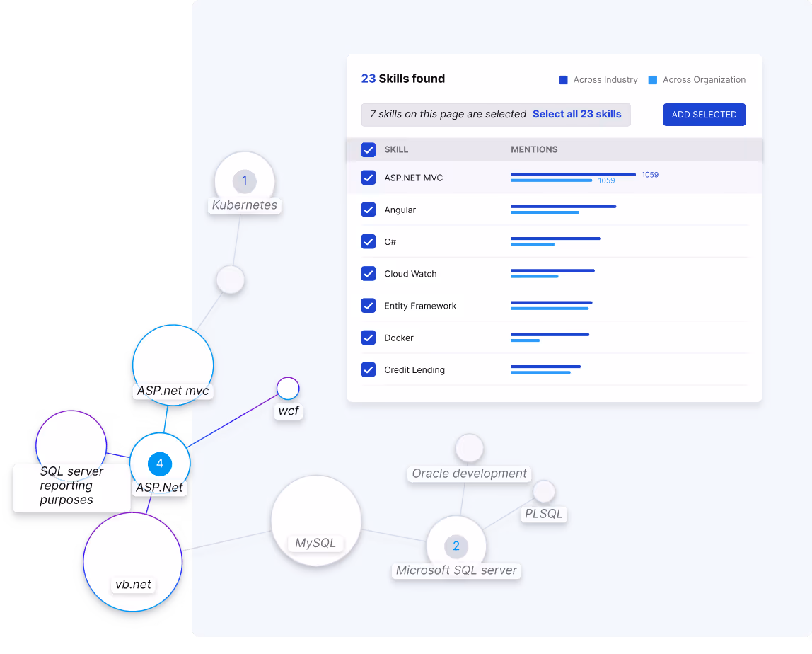Click the PLSQL node circle

tap(544, 492)
